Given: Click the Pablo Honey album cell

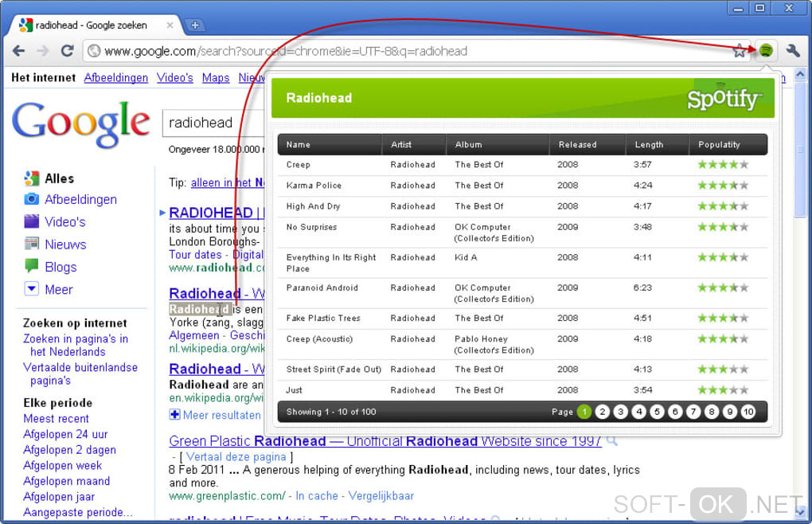Looking at the screenshot, I should [494, 344].
